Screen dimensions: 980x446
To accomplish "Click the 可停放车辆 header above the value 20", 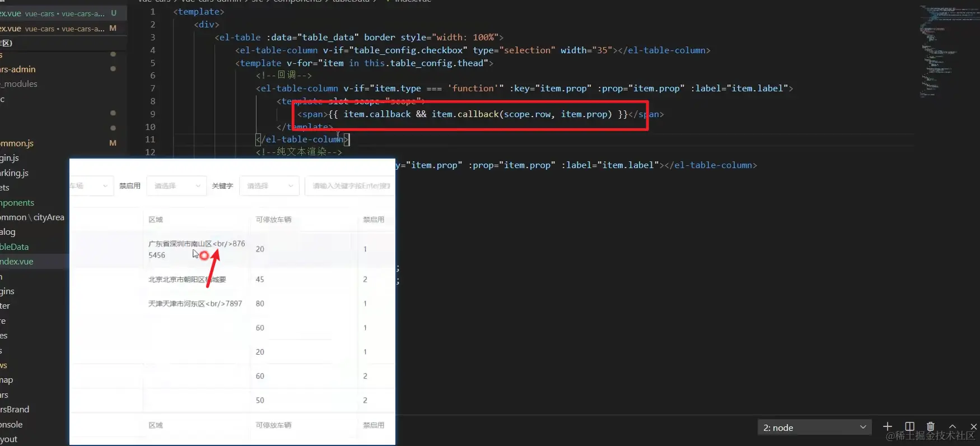I will point(273,220).
